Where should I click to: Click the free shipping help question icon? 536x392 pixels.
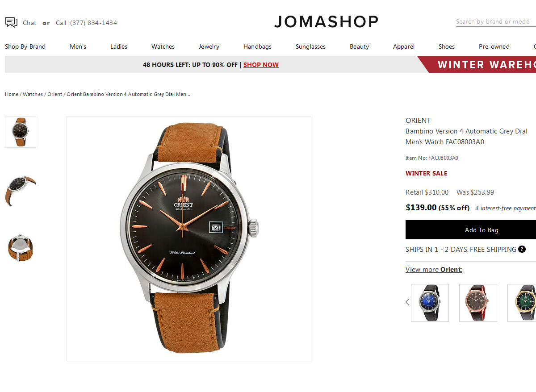click(522, 250)
